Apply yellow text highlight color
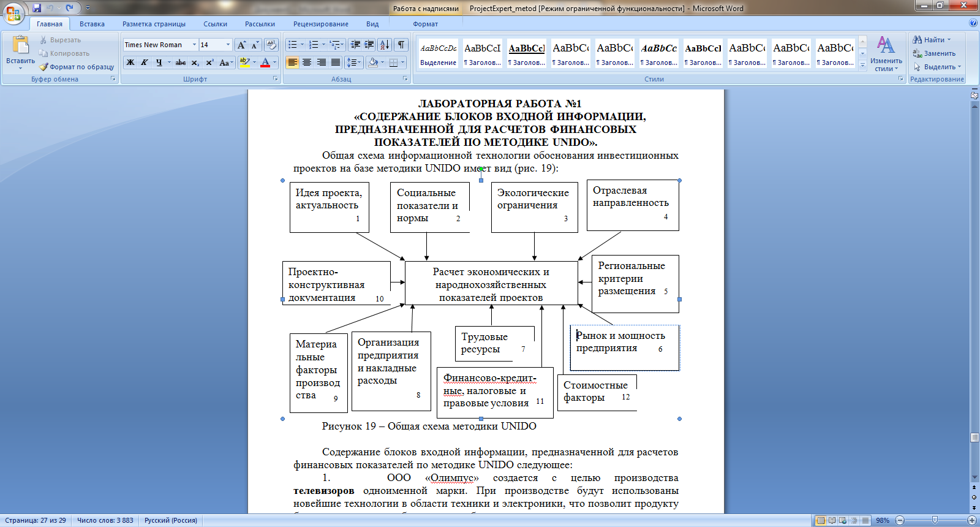This screenshot has height=527, width=980. 244,63
